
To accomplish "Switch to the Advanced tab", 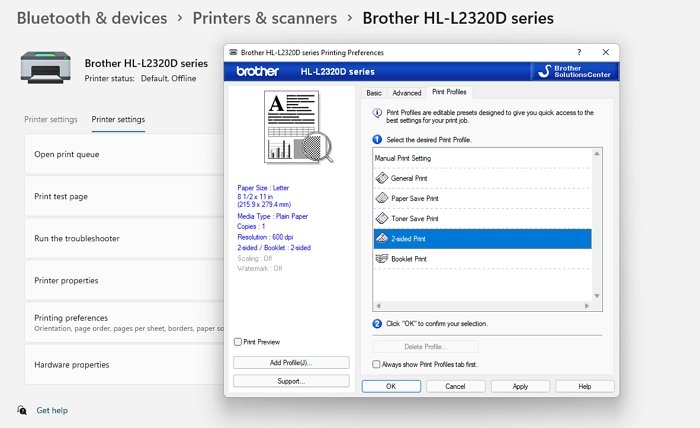I will coord(407,93).
